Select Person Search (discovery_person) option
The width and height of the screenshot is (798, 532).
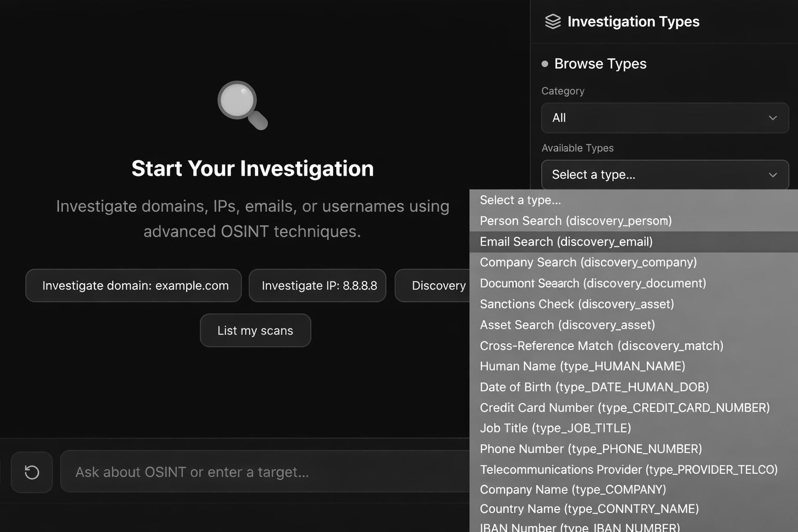point(575,221)
